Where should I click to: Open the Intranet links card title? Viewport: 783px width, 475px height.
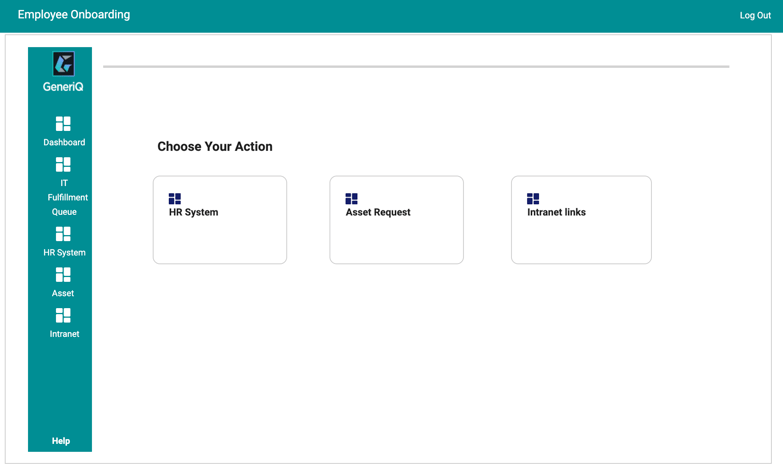pyautogui.click(x=556, y=212)
